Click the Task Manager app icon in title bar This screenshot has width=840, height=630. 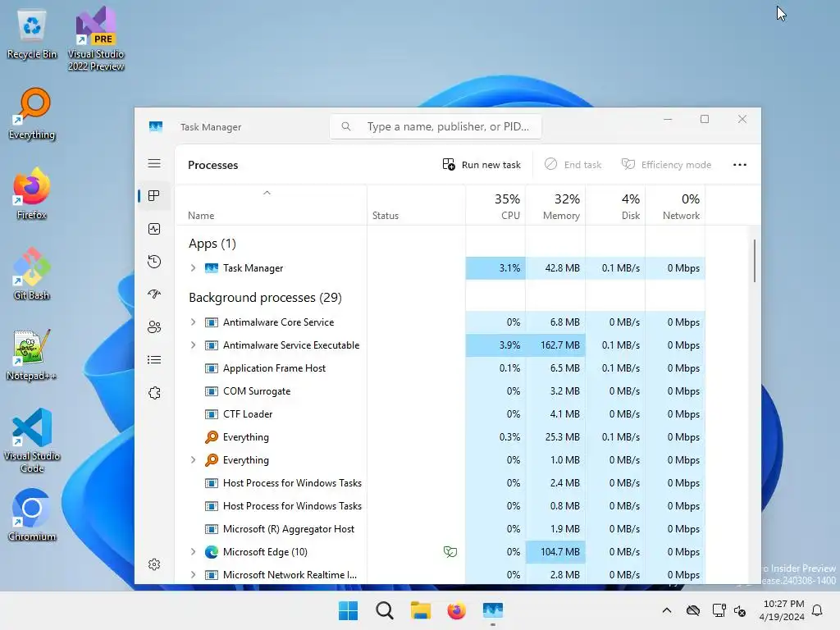(x=156, y=127)
